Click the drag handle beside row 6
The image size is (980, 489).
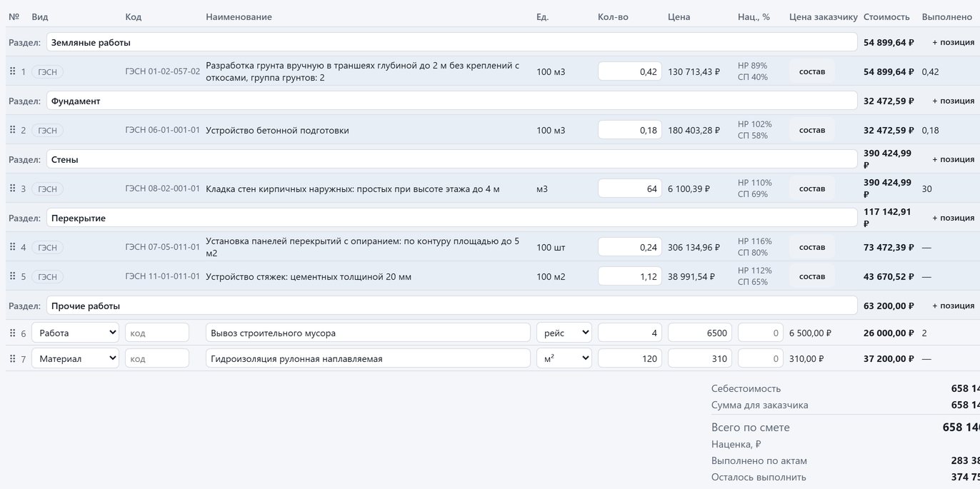click(x=12, y=333)
